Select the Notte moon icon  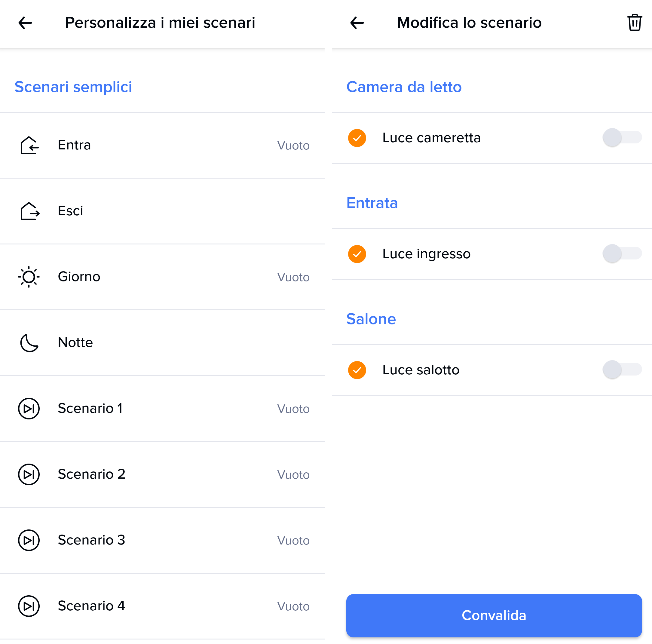click(29, 342)
